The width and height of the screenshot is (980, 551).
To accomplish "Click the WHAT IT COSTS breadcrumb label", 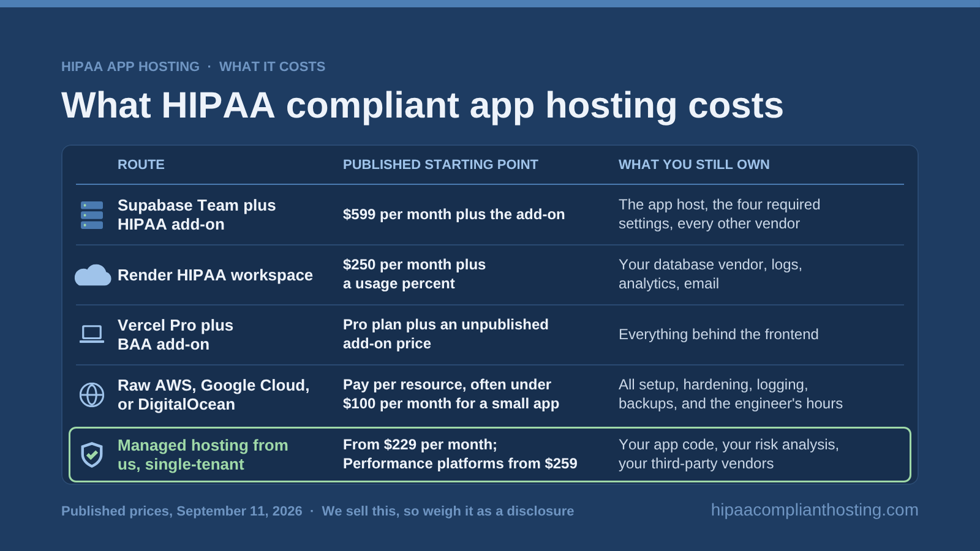I will click(272, 67).
